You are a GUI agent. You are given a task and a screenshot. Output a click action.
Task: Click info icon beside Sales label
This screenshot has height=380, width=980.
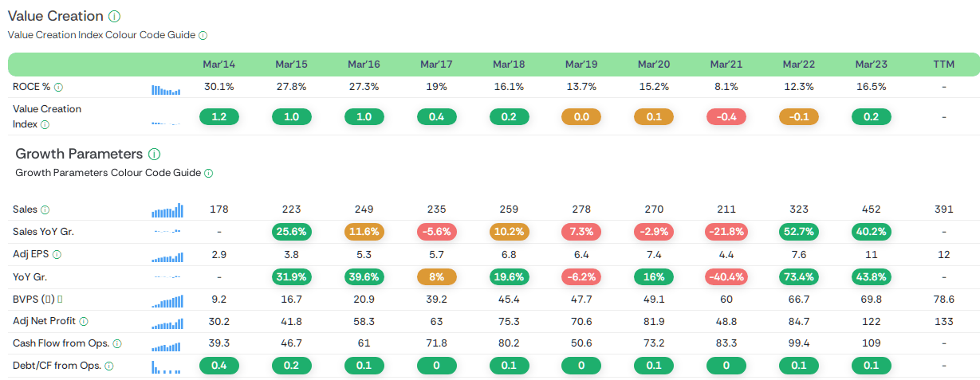coord(45,210)
